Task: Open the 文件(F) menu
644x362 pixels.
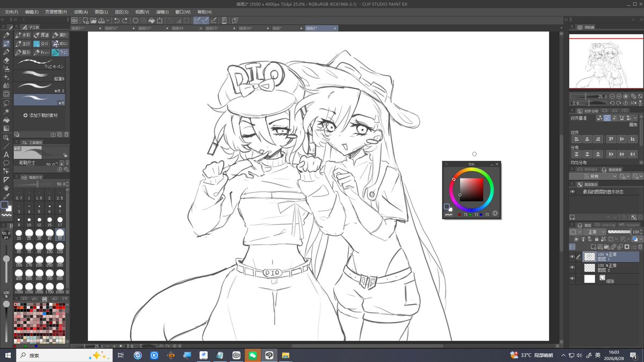Action: click(x=11, y=11)
